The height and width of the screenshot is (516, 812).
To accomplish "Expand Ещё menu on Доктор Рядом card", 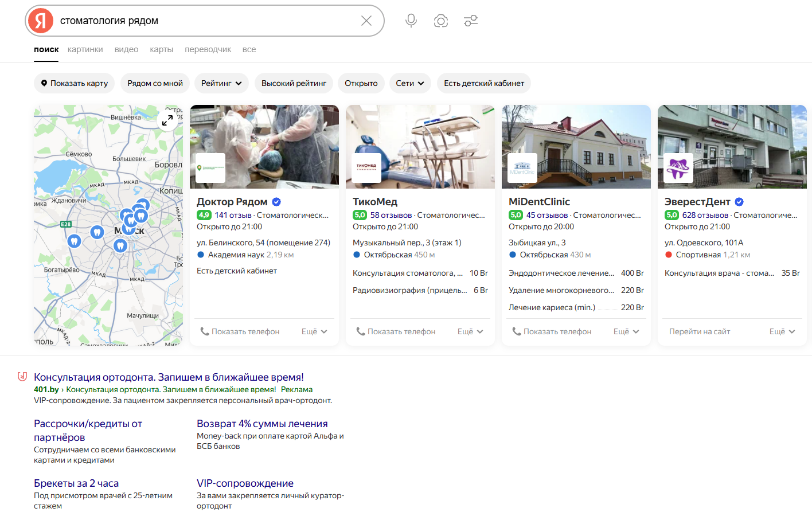I will [314, 331].
